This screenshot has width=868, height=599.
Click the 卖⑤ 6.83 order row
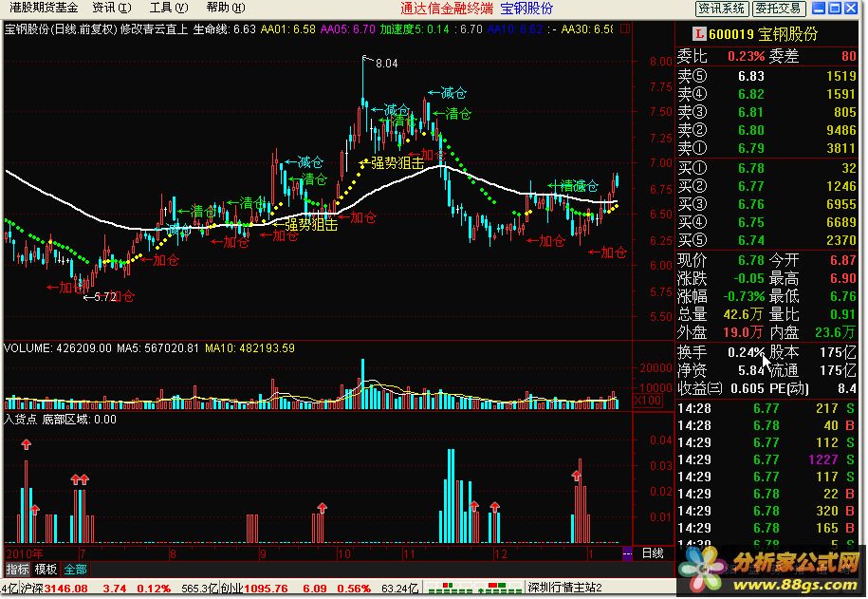click(x=766, y=76)
